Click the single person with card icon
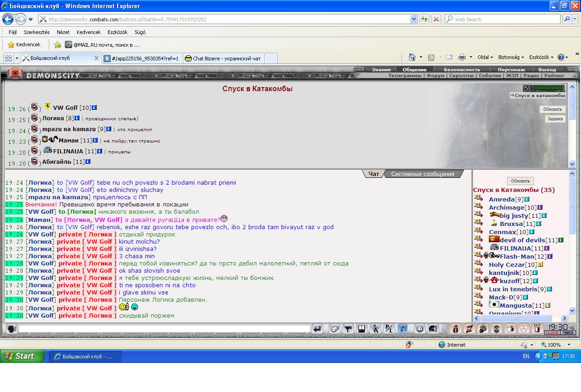This screenshot has width=581, height=392. (510, 329)
